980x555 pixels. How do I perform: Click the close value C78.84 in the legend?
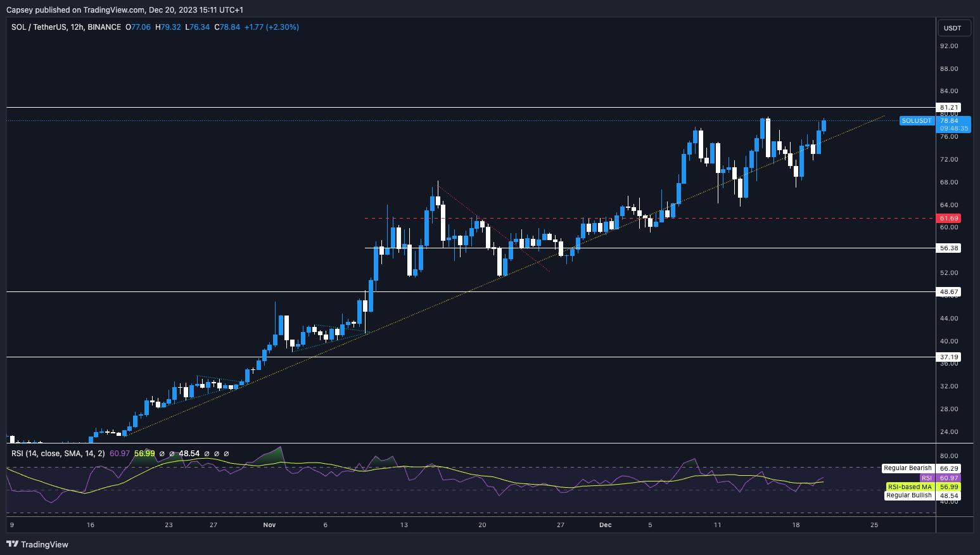click(227, 27)
